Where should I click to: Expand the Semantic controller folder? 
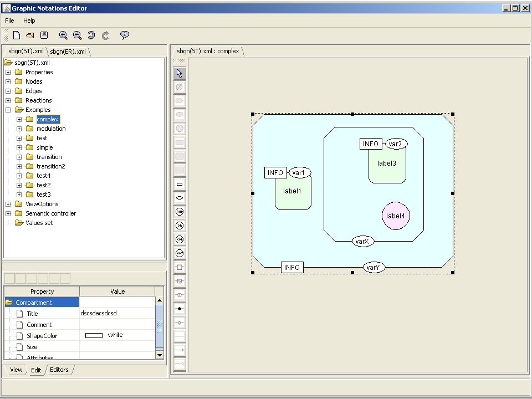click(8, 214)
